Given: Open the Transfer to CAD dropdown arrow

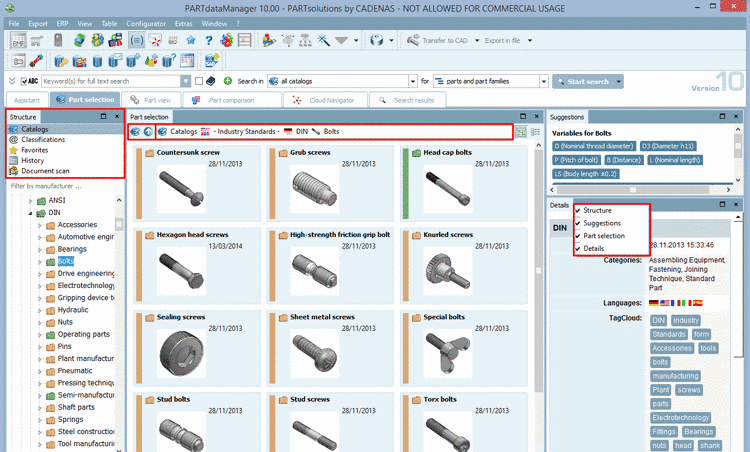Looking at the screenshot, I should [477, 41].
